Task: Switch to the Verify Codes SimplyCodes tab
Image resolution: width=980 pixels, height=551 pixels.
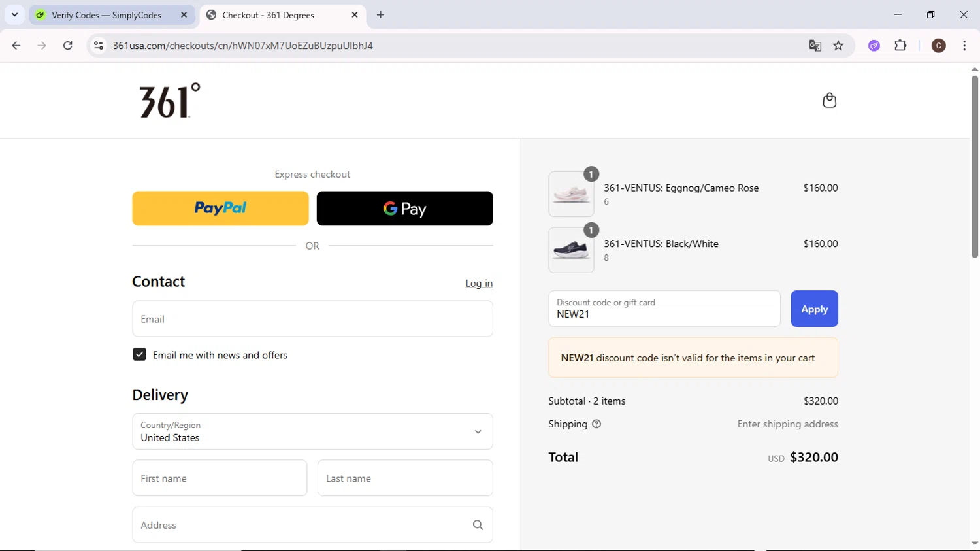Action: (x=112, y=15)
